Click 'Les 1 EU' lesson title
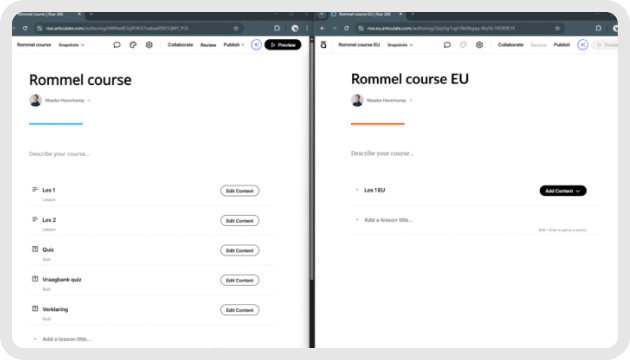630x360 pixels. pos(374,190)
